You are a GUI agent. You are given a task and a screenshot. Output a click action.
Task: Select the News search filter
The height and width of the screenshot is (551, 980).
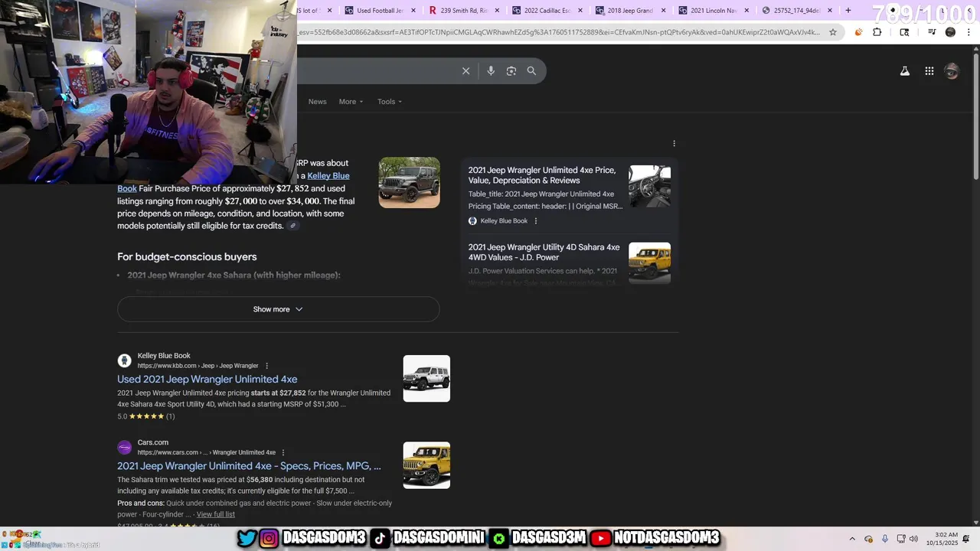pos(317,102)
